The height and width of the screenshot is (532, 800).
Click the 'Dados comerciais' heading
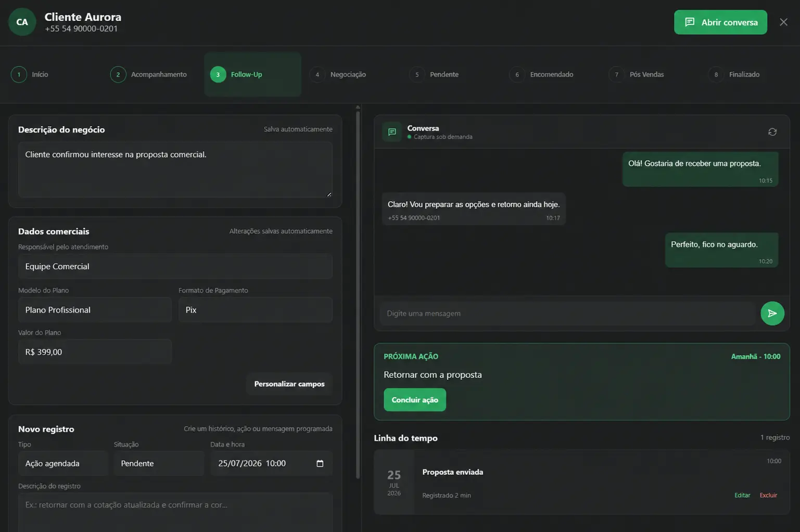coord(54,231)
